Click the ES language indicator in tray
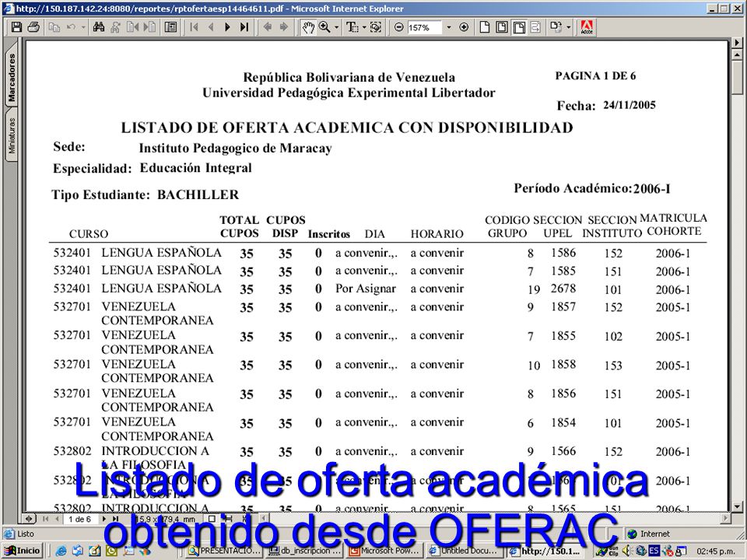The height and width of the screenshot is (560, 747). (x=654, y=551)
